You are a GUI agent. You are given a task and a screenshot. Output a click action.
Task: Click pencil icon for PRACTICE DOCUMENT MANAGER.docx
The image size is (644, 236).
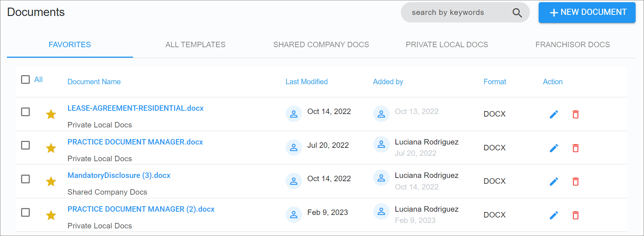point(554,148)
